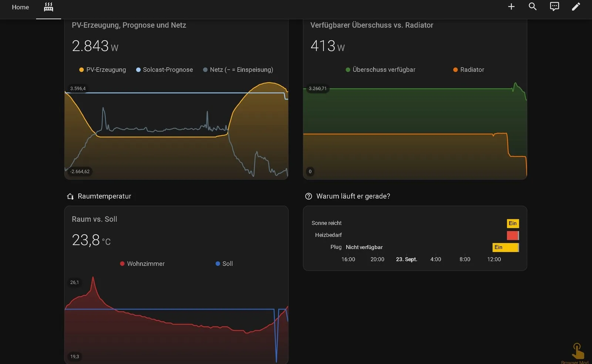Switch to the Home tab
The width and height of the screenshot is (592, 364).
point(20,7)
